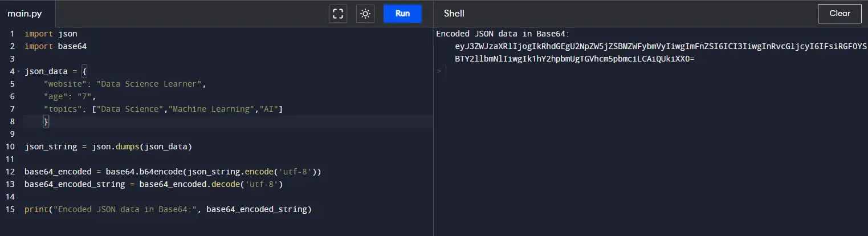
Task: Run the Python code
Action: pyautogui.click(x=402, y=14)
